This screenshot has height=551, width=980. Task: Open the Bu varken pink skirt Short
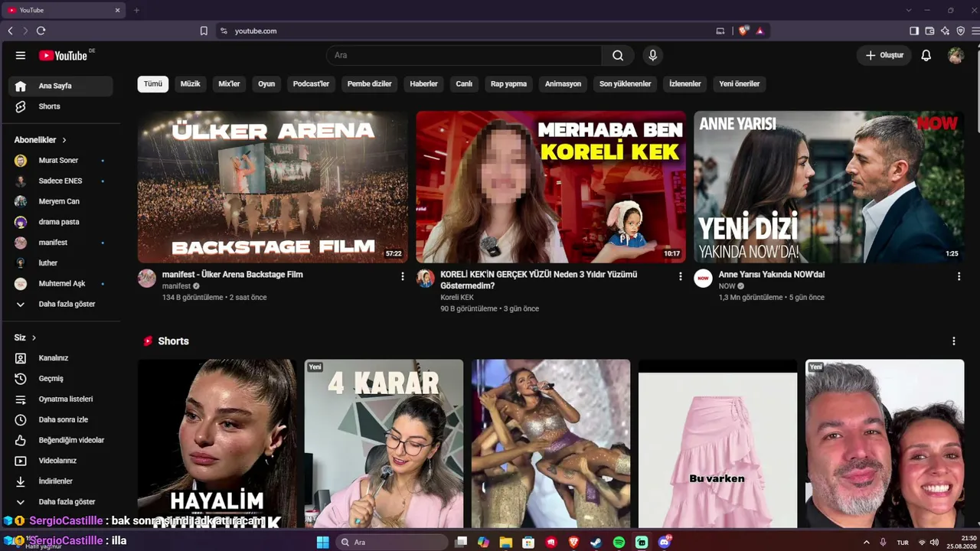717,444
